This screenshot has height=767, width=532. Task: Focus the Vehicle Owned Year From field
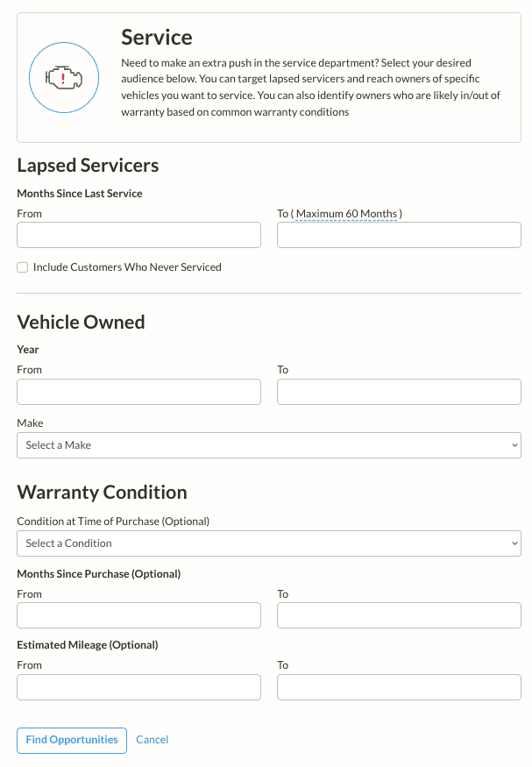(138, 391)
